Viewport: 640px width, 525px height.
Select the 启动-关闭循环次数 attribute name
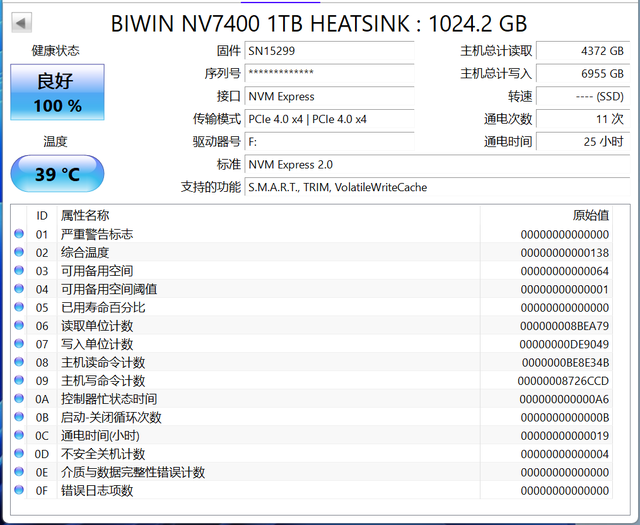[111, 417]
